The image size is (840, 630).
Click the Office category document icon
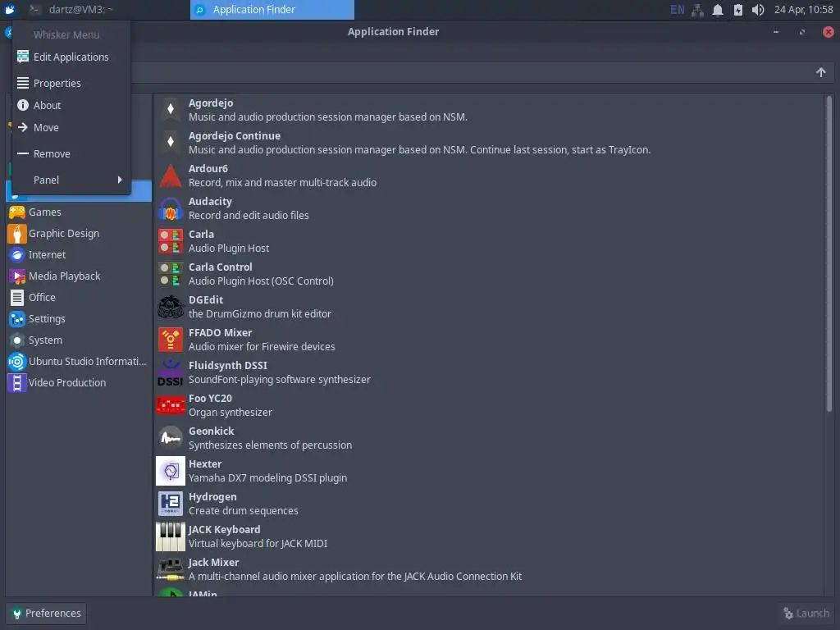pos(17,297)
